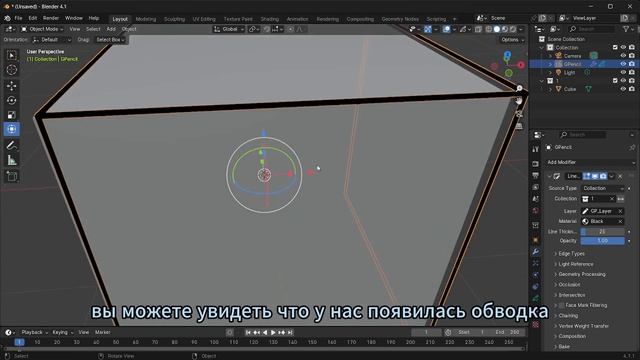640x360 pixels.
Task: Select the Rotate tool
Action: 11,100
